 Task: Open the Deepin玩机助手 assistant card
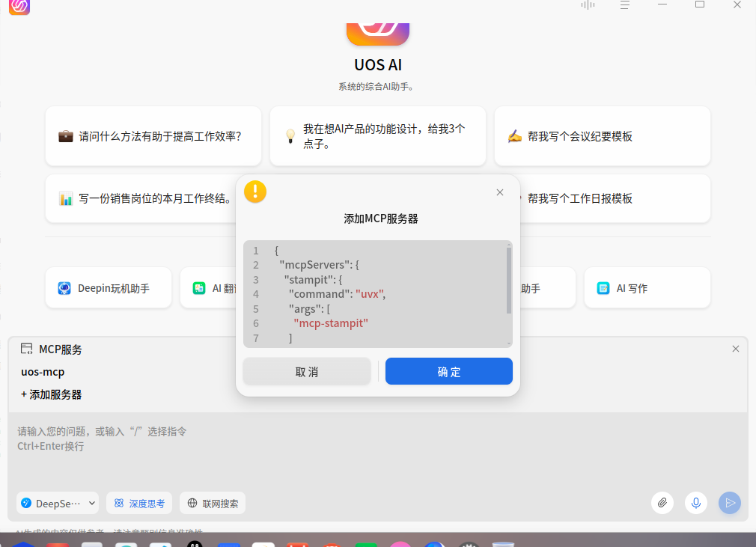[109, 288]
